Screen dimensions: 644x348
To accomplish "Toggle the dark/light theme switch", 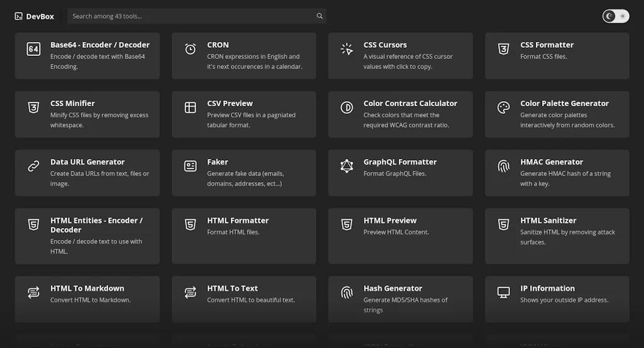I will pos(616,16).
